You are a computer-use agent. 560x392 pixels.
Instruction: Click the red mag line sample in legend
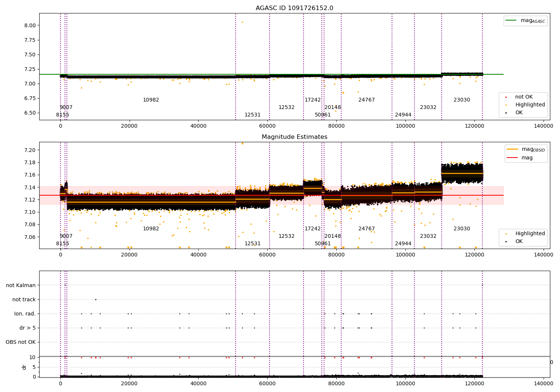coord(512,158)
